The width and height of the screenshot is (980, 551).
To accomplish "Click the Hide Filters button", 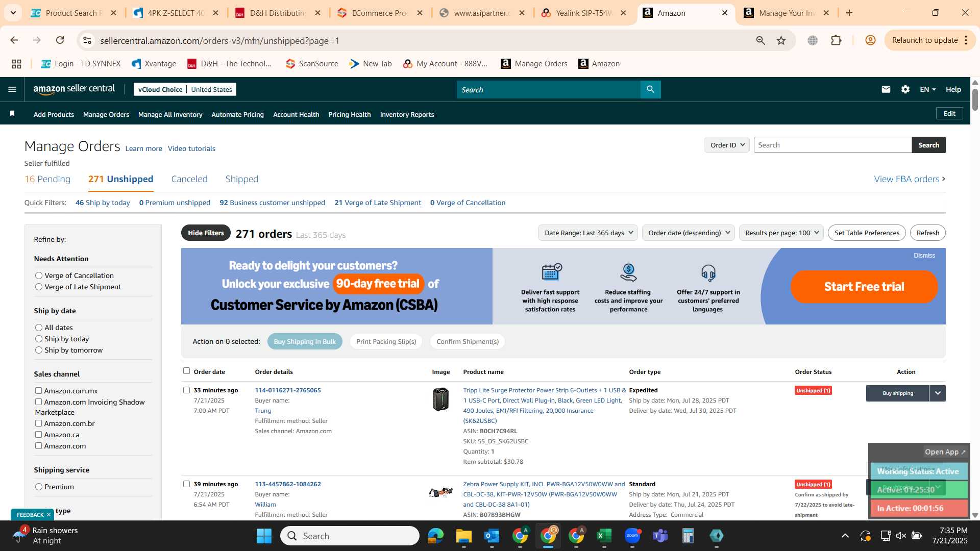I will coord(206,233).
